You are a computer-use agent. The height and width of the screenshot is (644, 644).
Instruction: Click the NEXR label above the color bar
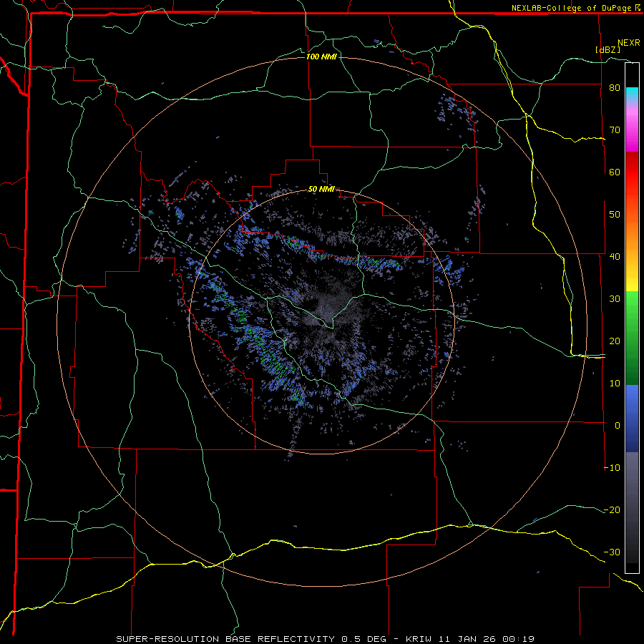point(628,43)
